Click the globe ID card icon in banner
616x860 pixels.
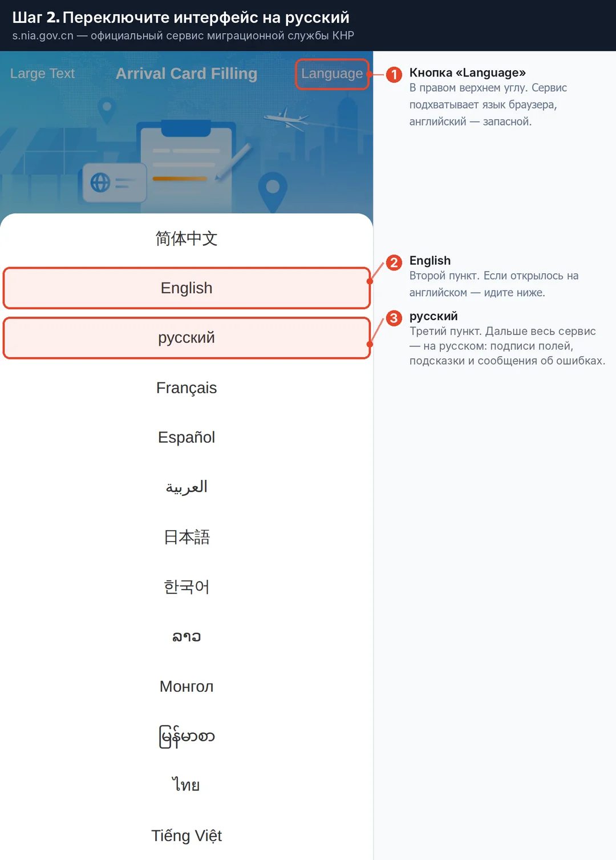click(115, 183)
